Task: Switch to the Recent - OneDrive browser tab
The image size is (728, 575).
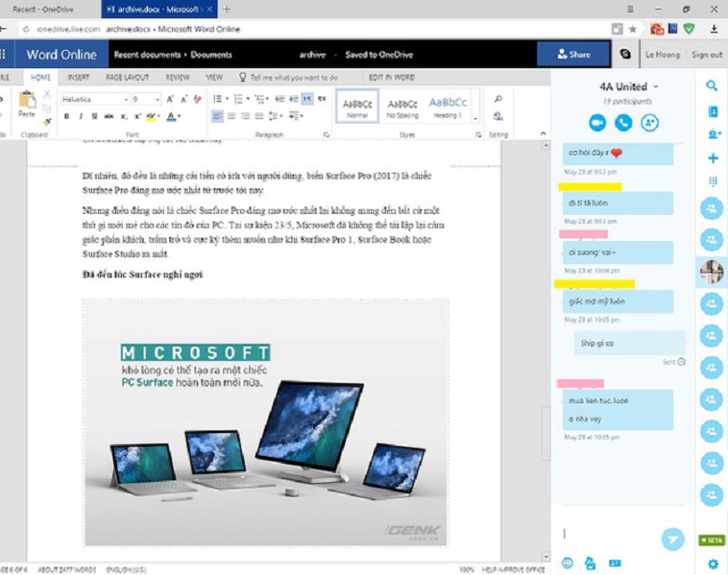Action: coord(43,9)
